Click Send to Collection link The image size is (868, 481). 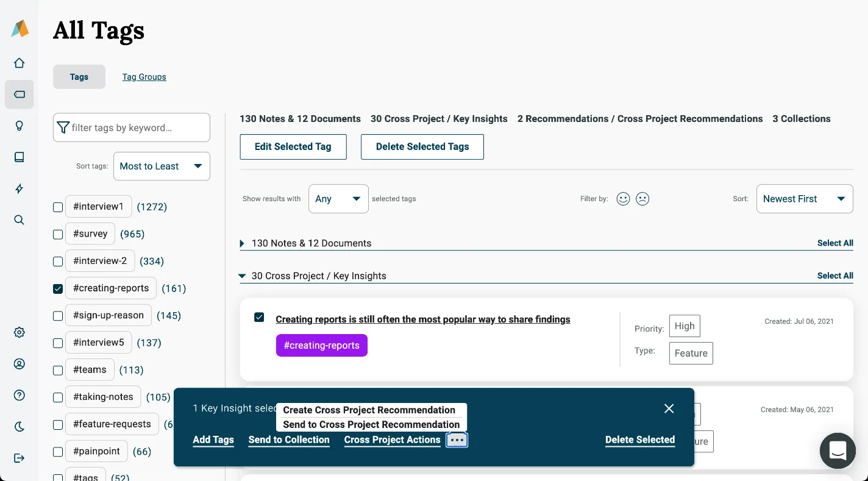point(289,440)
